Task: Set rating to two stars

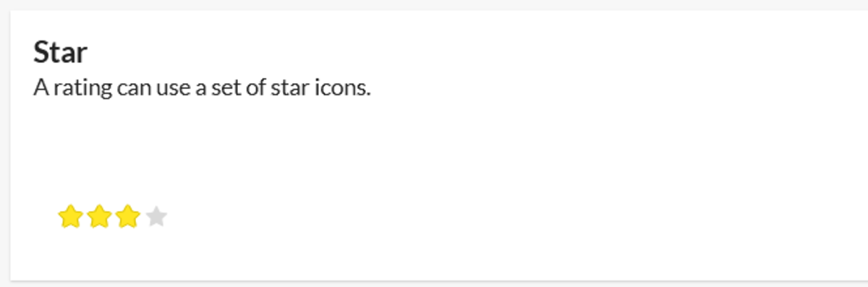Action: click(98, 216)
